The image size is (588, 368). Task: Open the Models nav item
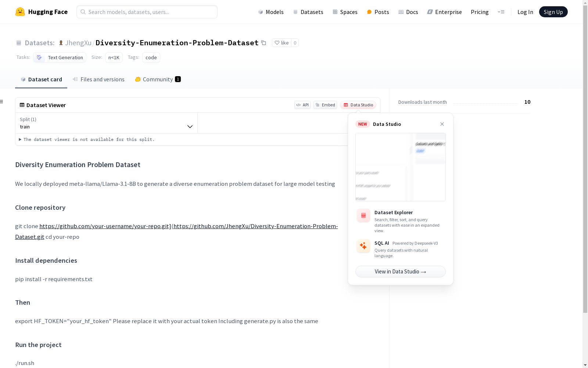pos(271,12)
